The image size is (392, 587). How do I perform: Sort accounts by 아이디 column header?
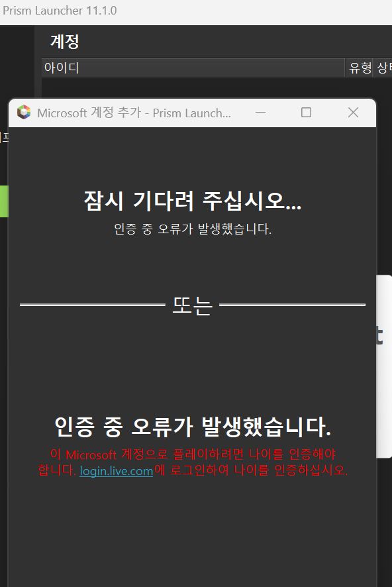coord(193,68)
